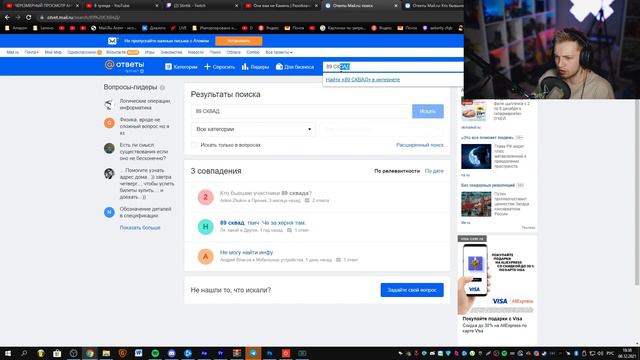Click the system tray volume icon
Viewport: 640px width, 360px height.
tap(600, 353)
